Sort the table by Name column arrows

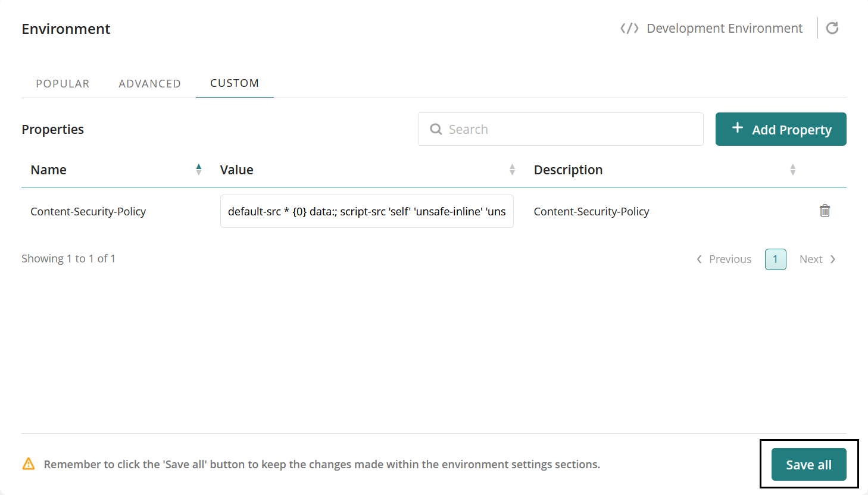[199, 170]
